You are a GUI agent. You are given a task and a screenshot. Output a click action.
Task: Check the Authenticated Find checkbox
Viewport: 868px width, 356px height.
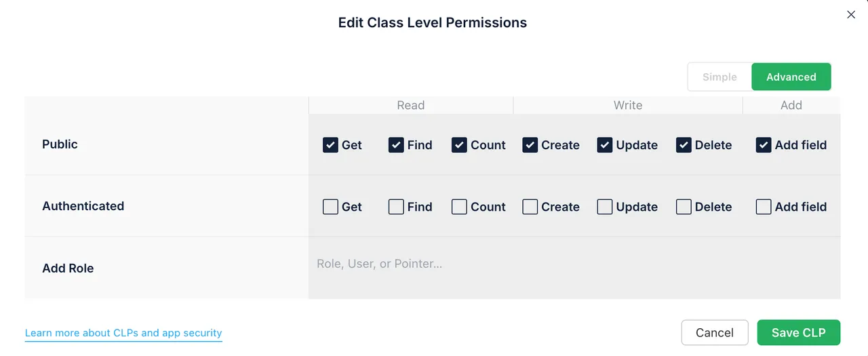coord(396,207)
